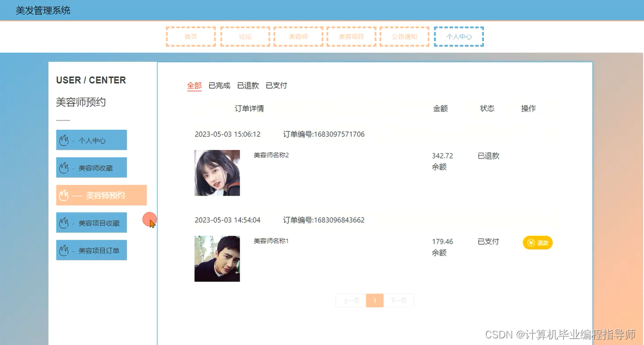The width and height of the screenshot is (644, 345).
Task: Open the 公告通知 page
Action: [x=405, y=36]
